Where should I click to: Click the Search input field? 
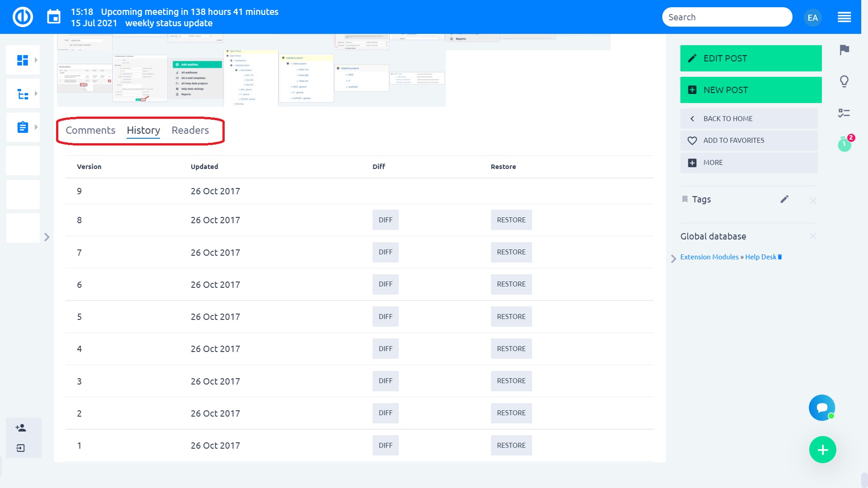pos(726,17)
